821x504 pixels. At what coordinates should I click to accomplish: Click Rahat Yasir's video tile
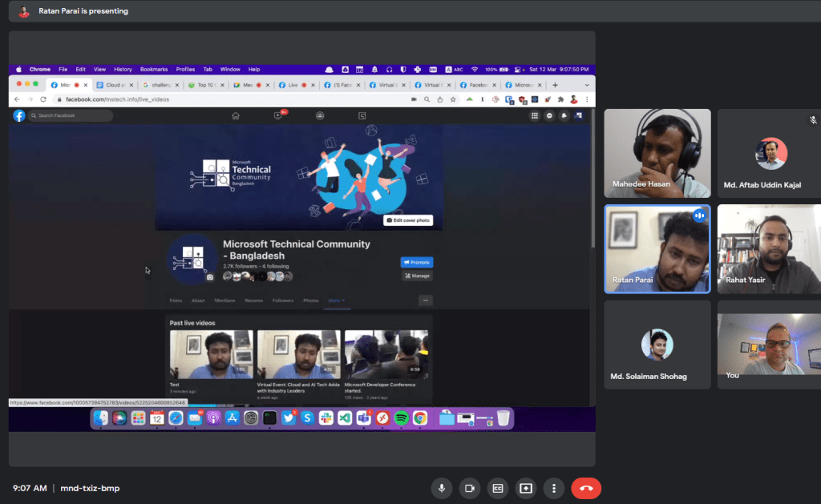pyautogui.click(x=769, y=248)
